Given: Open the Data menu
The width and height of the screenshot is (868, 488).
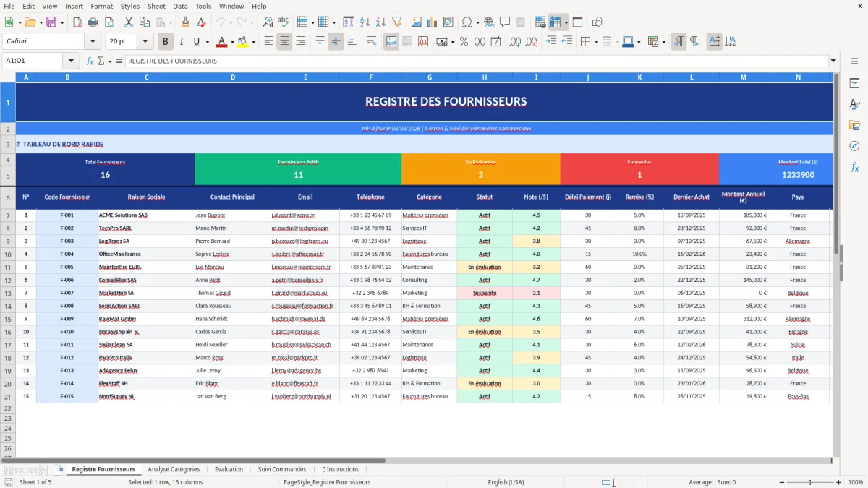Looking at the screenshot, I should [180, 6].
